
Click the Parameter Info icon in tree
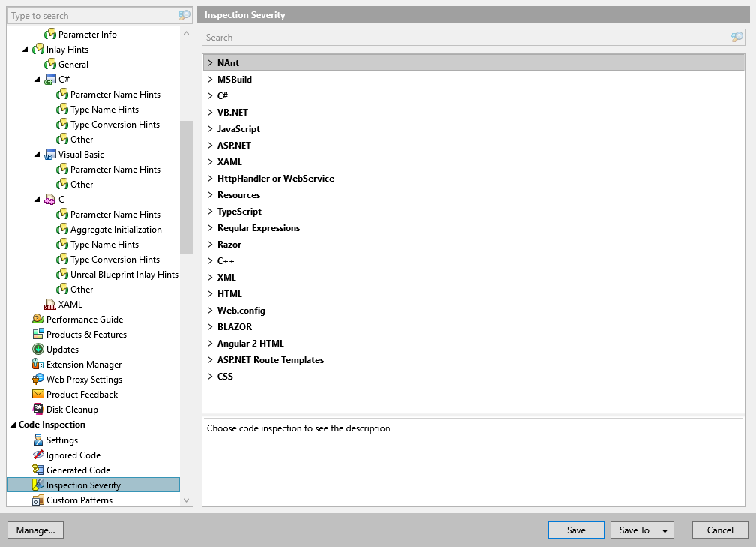49,35
